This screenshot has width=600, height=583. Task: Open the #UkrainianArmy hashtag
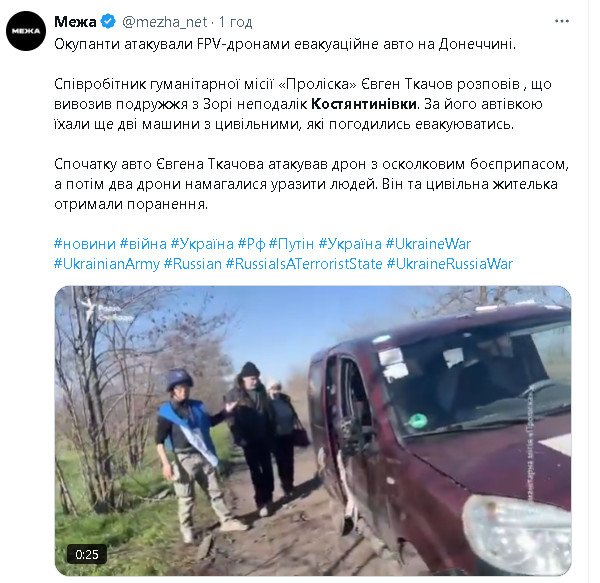point(107,264)
